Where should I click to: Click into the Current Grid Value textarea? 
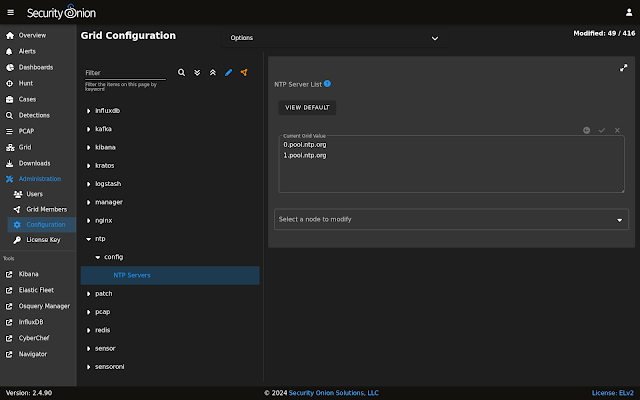(451, 164)
